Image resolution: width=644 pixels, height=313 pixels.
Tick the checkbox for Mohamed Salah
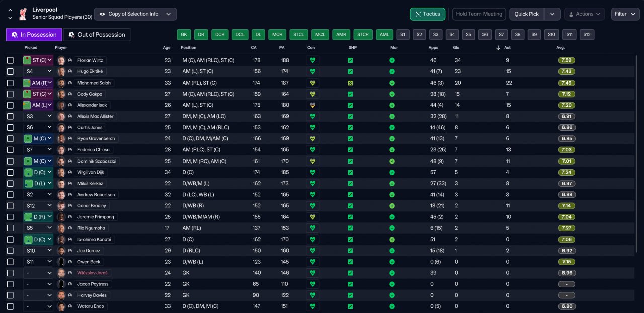(x=10, y=83)
